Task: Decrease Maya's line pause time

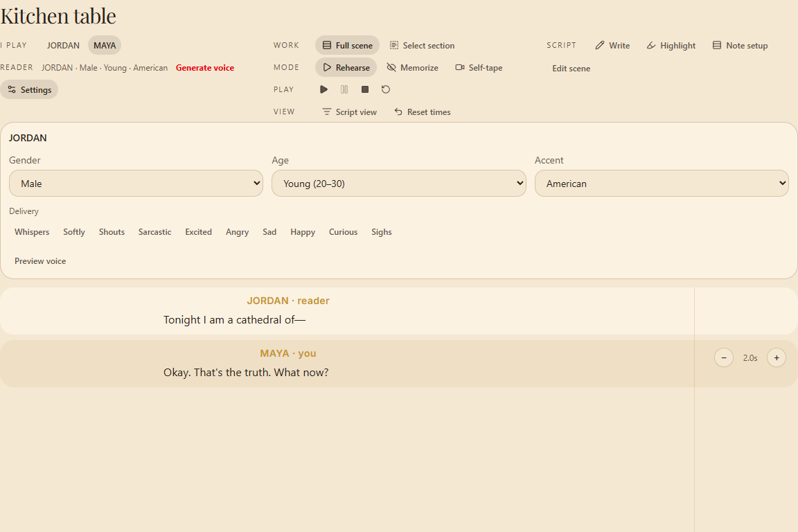Action: (x=724, y=358)
